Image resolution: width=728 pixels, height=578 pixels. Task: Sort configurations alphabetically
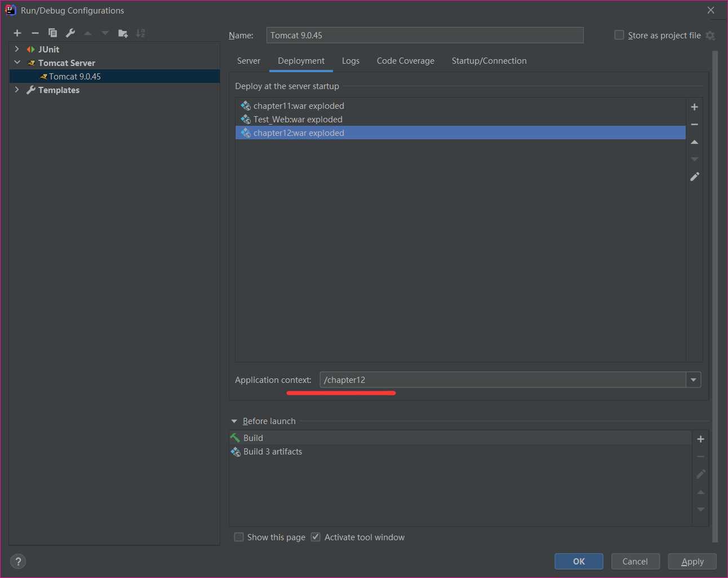point(140,33)
